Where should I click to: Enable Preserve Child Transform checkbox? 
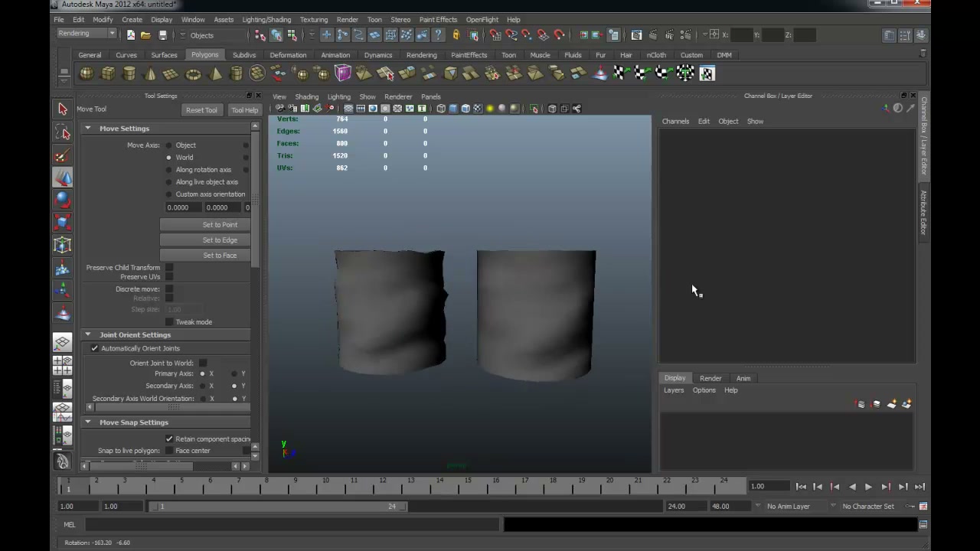click(169, 268)
